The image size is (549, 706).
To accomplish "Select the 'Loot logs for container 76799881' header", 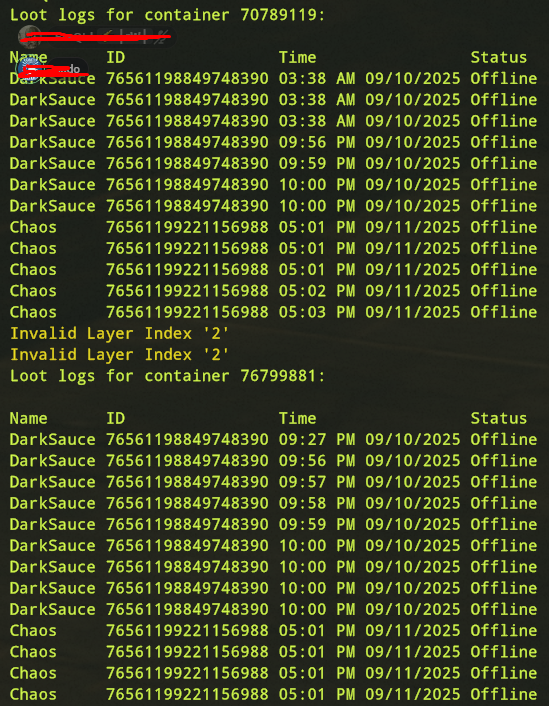I will (x=167, y=376).
